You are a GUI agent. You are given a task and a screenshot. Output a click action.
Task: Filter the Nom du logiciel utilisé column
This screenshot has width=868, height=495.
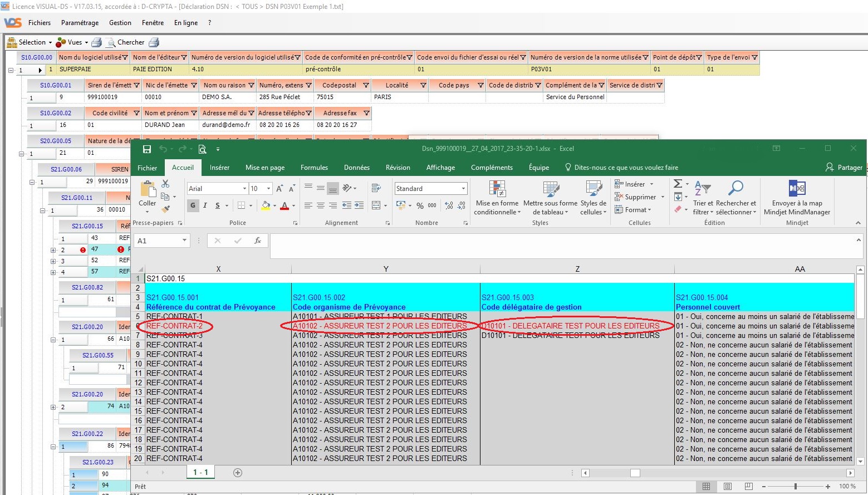(x=125, y=57)
